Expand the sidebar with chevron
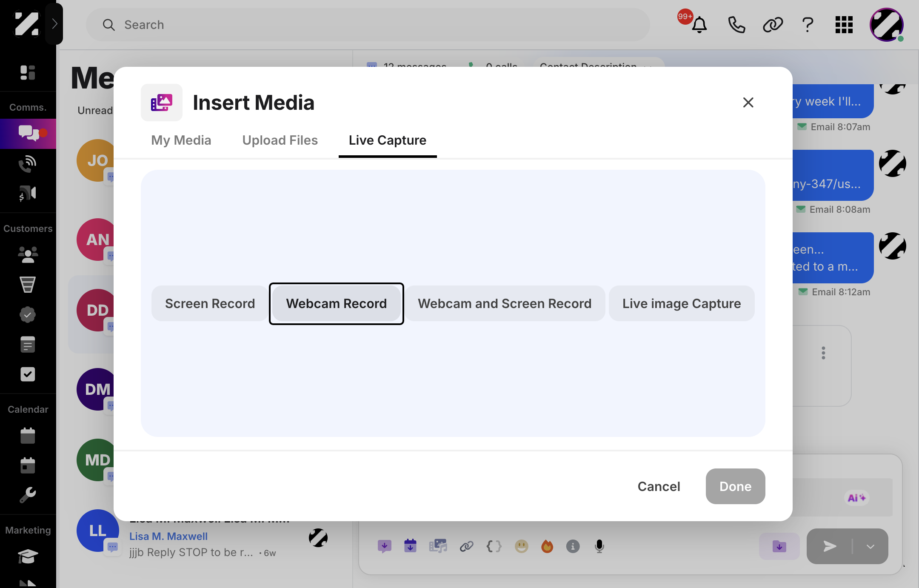 54,24
